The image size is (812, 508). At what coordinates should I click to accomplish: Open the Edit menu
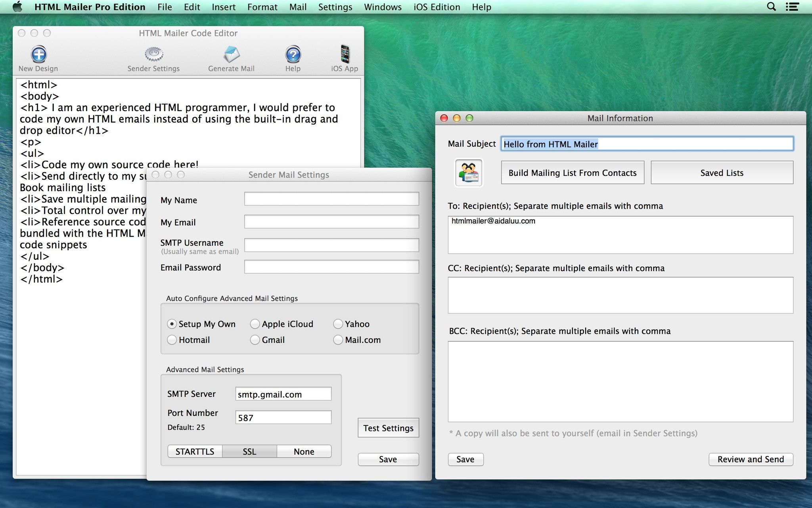tap(192, 7)
